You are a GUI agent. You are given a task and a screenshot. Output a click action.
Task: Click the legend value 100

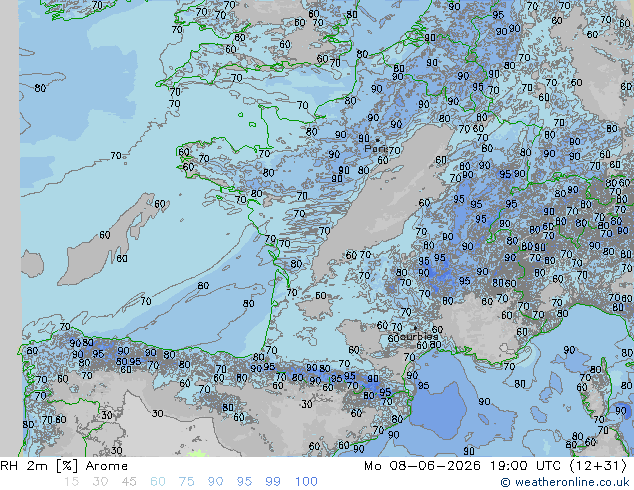pos(306,482)
